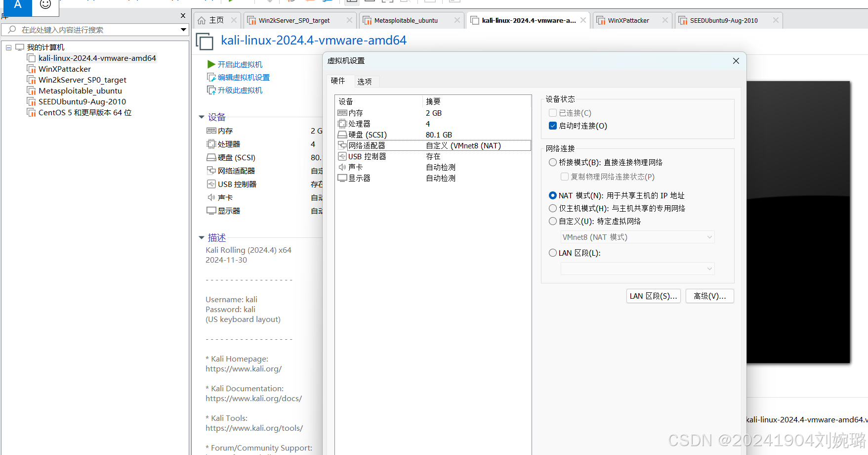Collapse the 描述 description section
This screenshot has height=455, width=868.
(202, 238)
